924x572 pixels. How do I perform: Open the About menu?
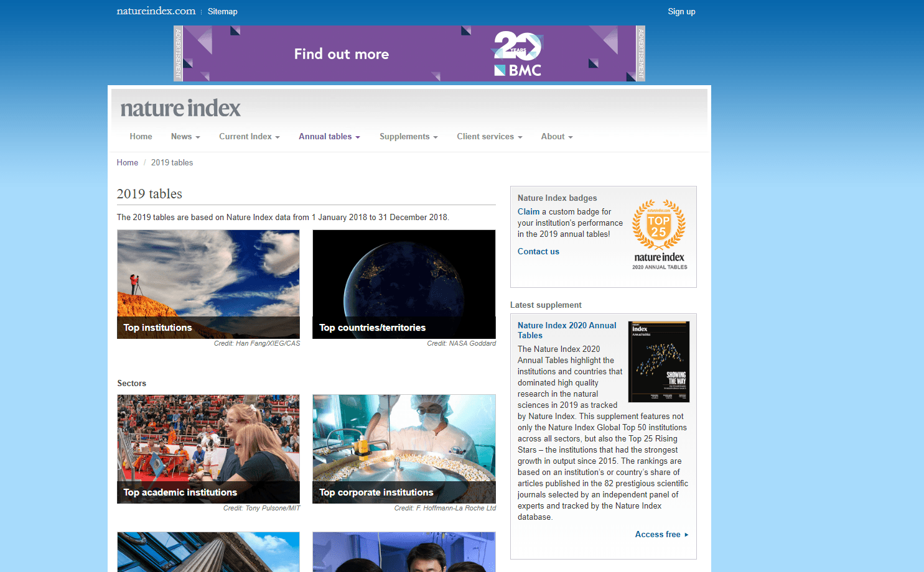pyautogui.click(x=556, y=137)
